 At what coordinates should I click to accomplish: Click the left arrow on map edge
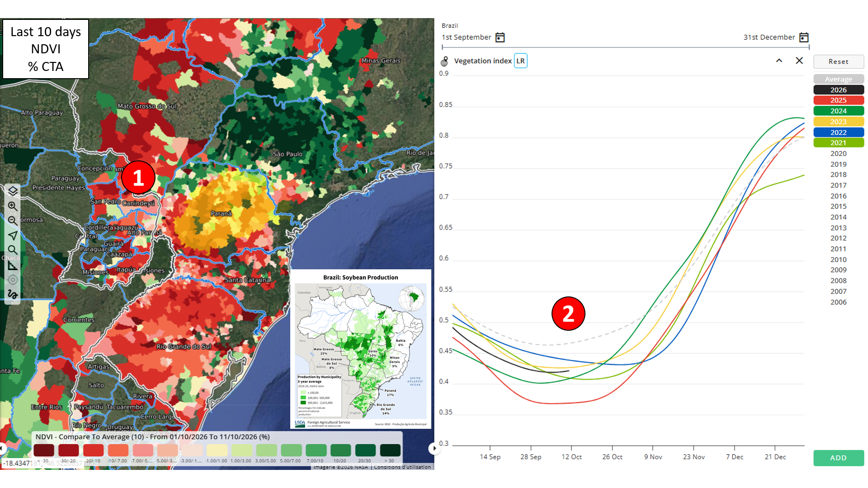[2, 448]
